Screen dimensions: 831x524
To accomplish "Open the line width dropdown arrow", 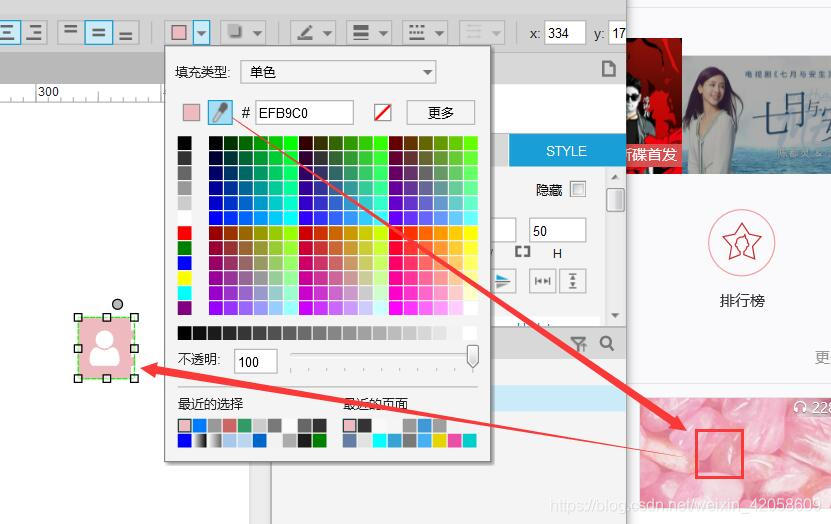I will pos(383,33).
